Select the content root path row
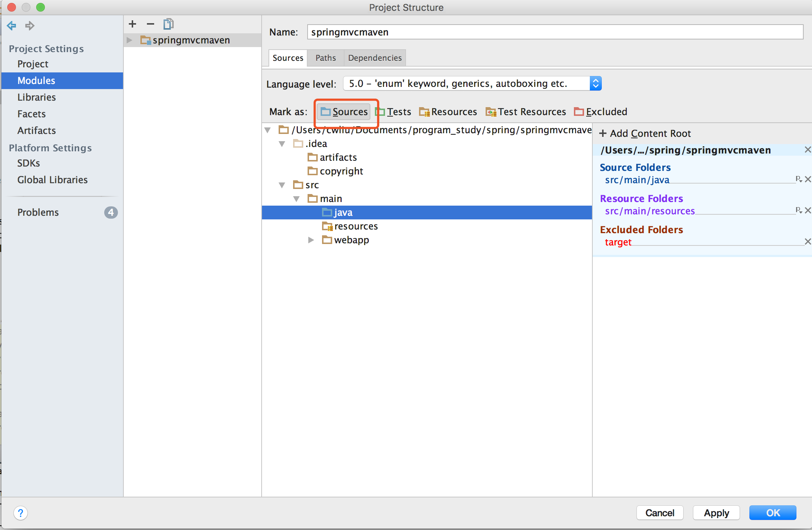Screen dimensions: 812x530 coord(427,130)
